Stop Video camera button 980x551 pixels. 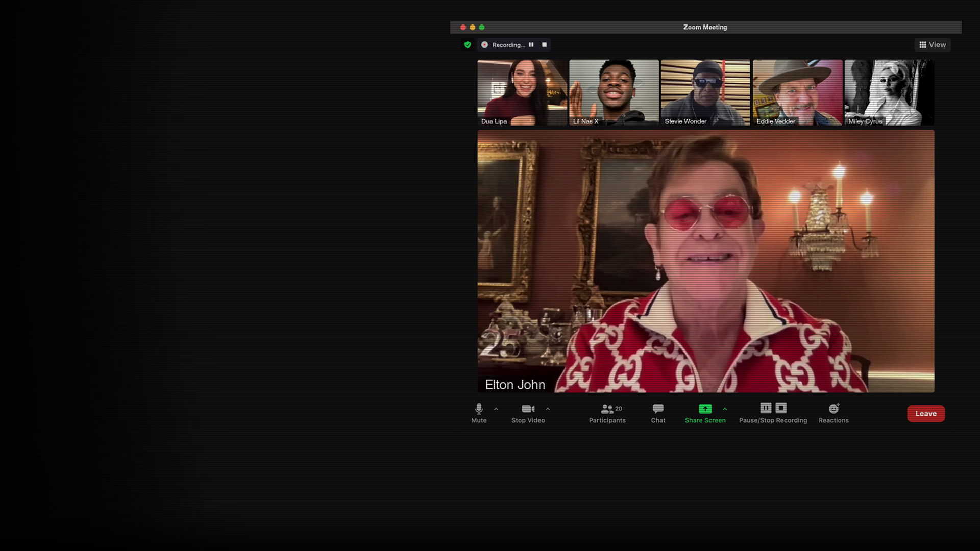(528, 413)
